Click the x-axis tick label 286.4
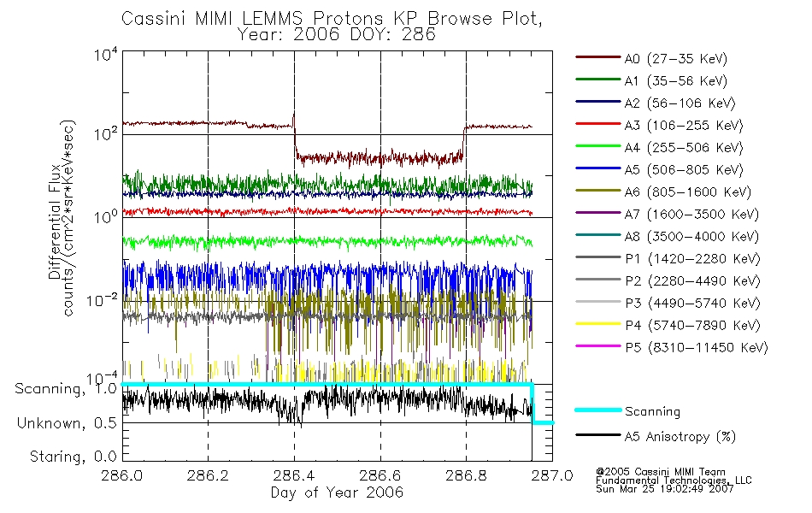 click(294, 475)
